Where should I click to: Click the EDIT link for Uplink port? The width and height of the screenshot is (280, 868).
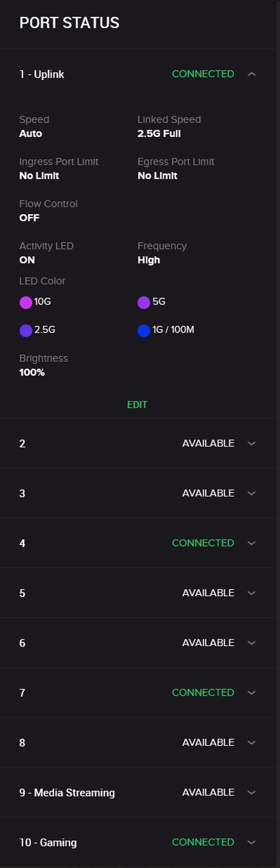coord(137,404)
